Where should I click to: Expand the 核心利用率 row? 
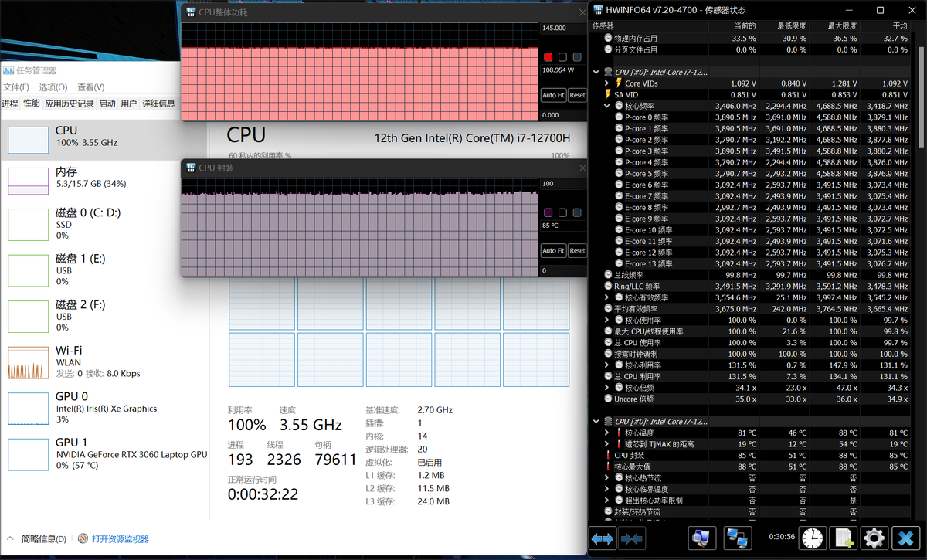(607, 365)
